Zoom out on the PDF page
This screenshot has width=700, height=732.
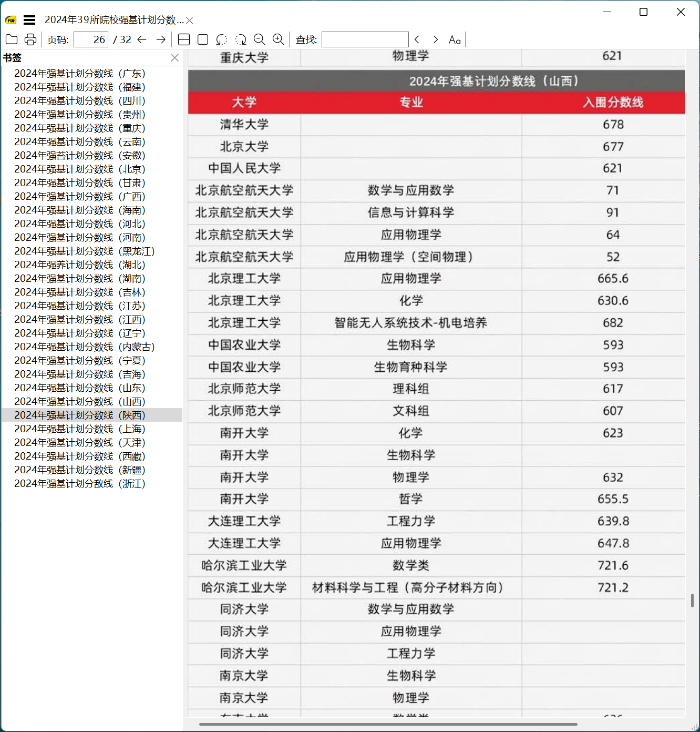pos(259,39)
